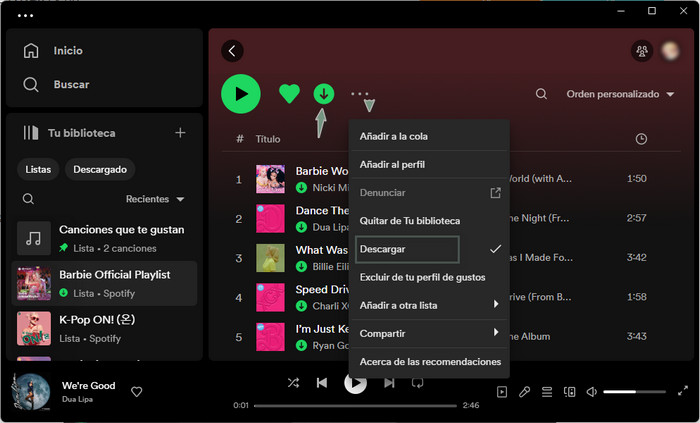Select the Descargado filter chip
Viewport: 700px width, 423px height.
click(x=100, y=170)
